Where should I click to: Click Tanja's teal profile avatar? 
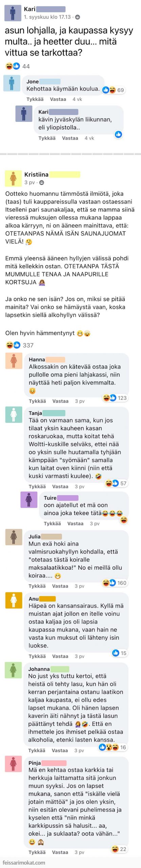14,414
